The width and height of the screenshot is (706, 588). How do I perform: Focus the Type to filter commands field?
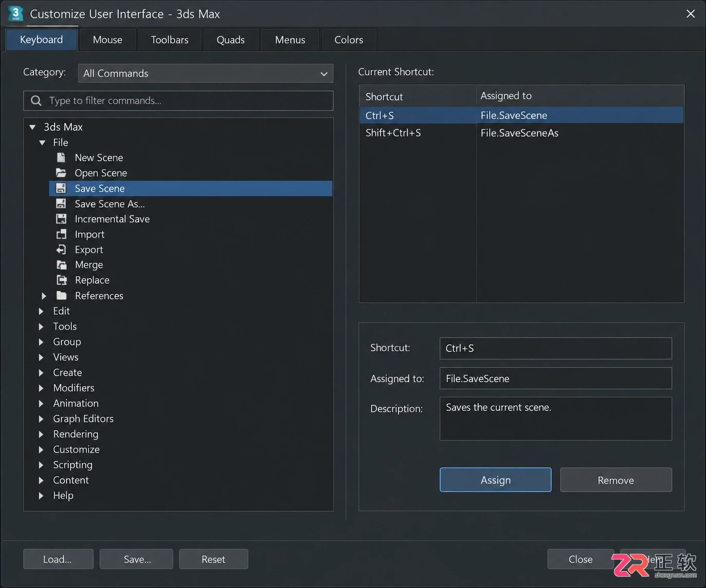click(178, 101)
